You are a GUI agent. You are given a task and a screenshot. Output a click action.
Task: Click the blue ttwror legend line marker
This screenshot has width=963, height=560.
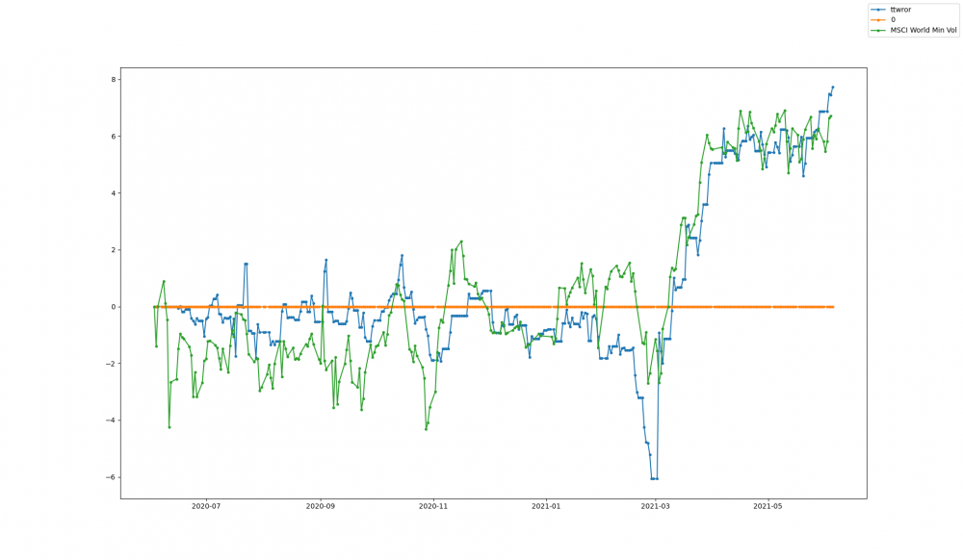(x=879, y=10)
